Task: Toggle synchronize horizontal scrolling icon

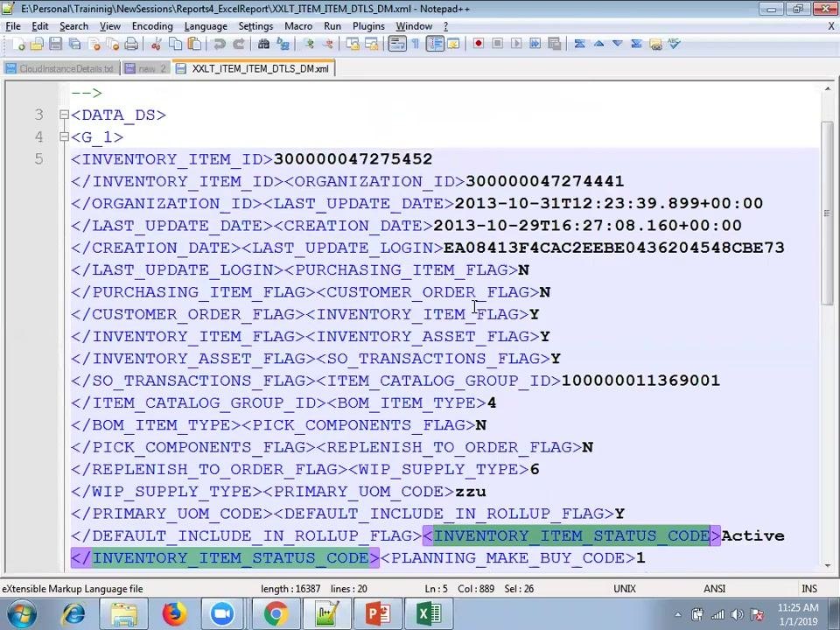Action: [x=371, y=44]
